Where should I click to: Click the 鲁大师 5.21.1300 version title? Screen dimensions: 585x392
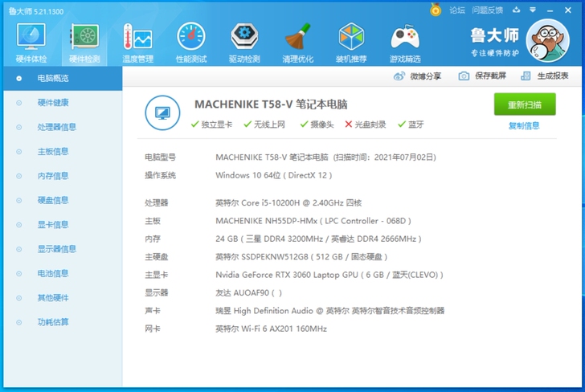(x=36, y=11)
